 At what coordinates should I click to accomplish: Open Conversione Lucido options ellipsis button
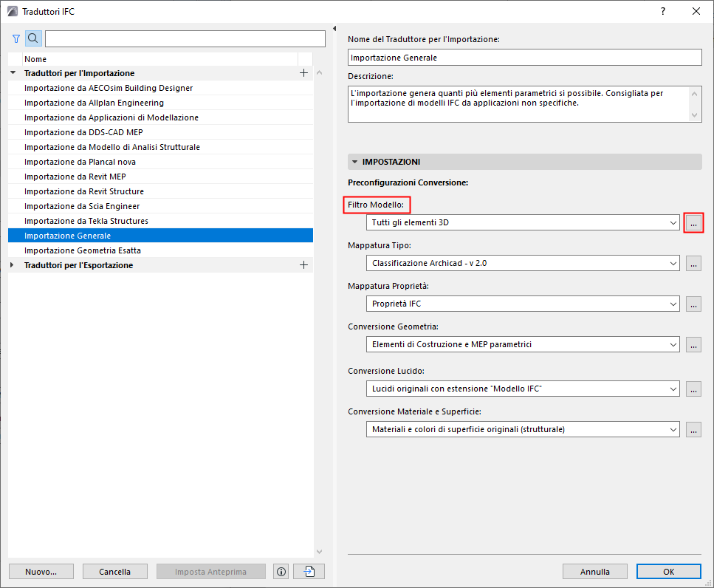coord(693,389)
